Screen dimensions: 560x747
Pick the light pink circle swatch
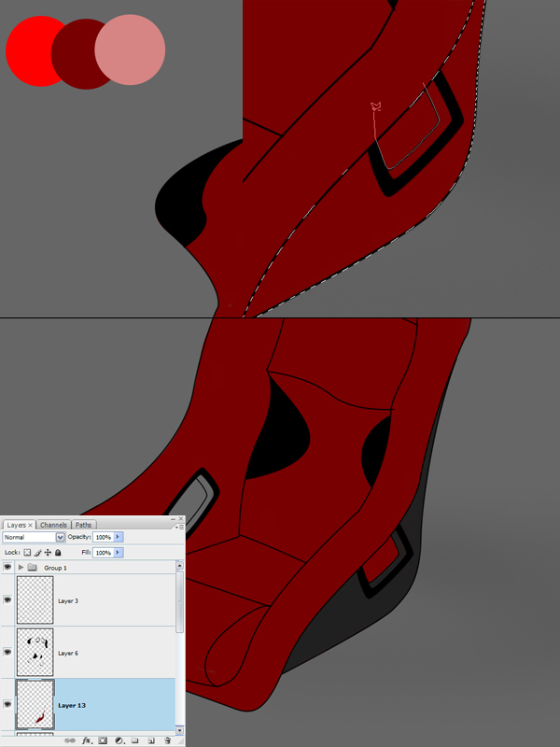pyautogui.click(x=130, y=49)
